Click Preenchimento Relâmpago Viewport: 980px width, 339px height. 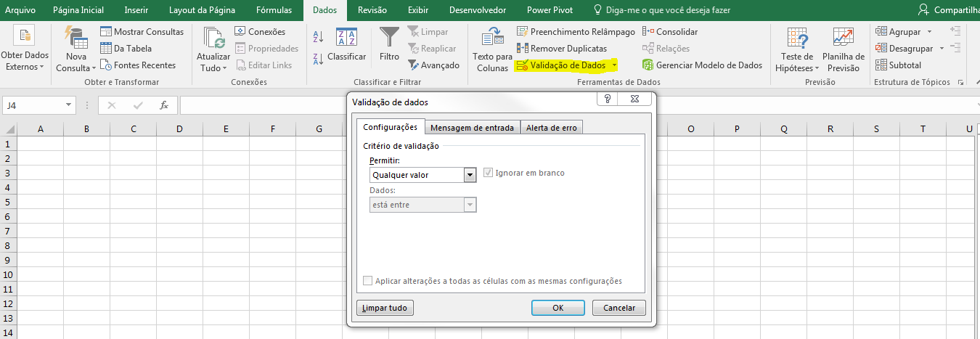[576, 32]
